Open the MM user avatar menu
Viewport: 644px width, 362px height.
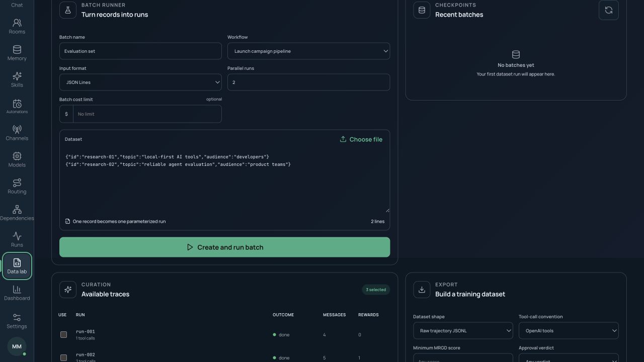pyautogui.click(x=17, y=346)
